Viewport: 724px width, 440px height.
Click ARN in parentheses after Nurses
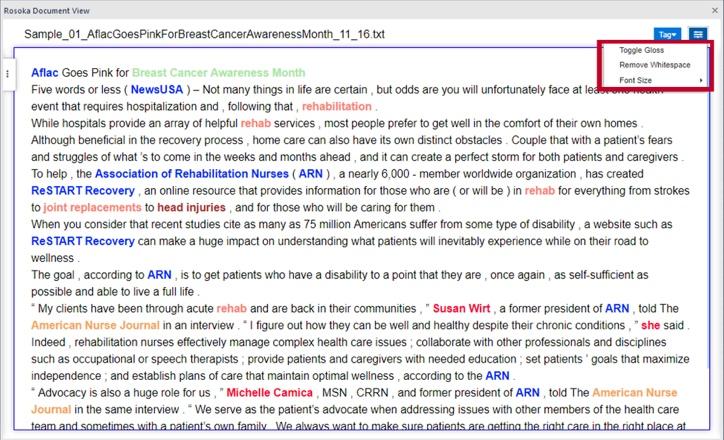coord(311,173)
